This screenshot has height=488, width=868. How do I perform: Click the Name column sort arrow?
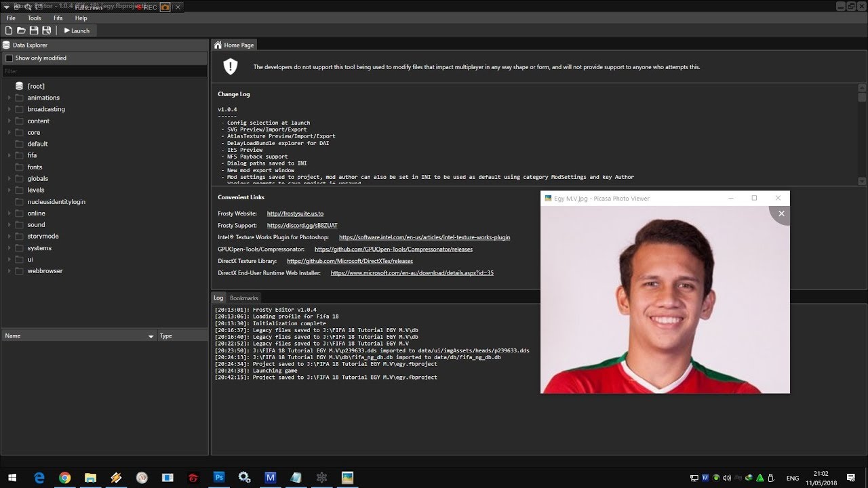pos(151,336)
